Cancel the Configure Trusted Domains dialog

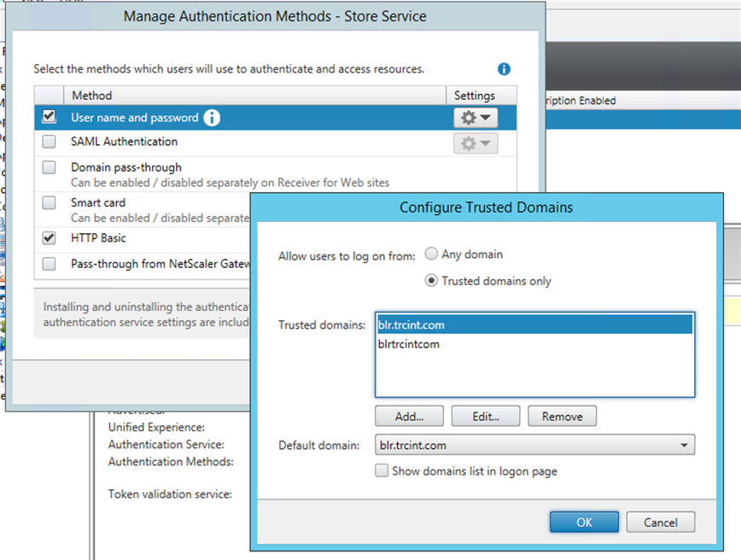click(x=661, y=522)
